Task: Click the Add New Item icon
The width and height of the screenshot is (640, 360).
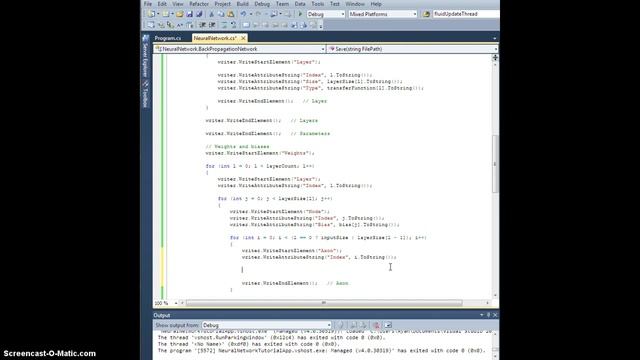Action: [166, 14]
